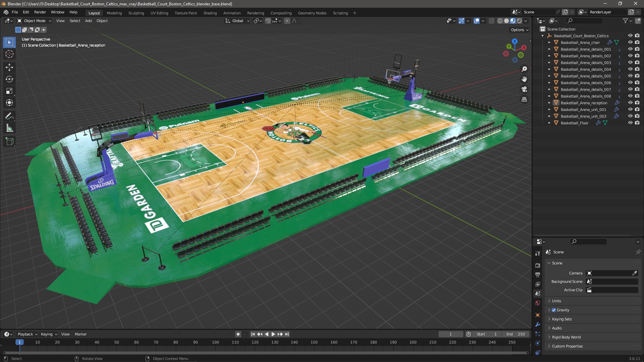The image size is (644, 362).
Task: Open the Render menu
Action: coord(40,12)
